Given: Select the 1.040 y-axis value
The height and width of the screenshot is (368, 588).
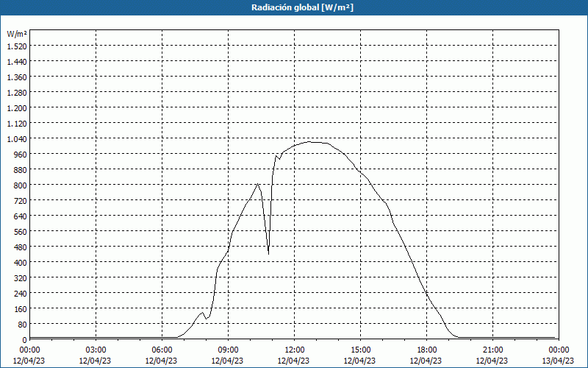Looking at the screenshot, I should [17, 139].
